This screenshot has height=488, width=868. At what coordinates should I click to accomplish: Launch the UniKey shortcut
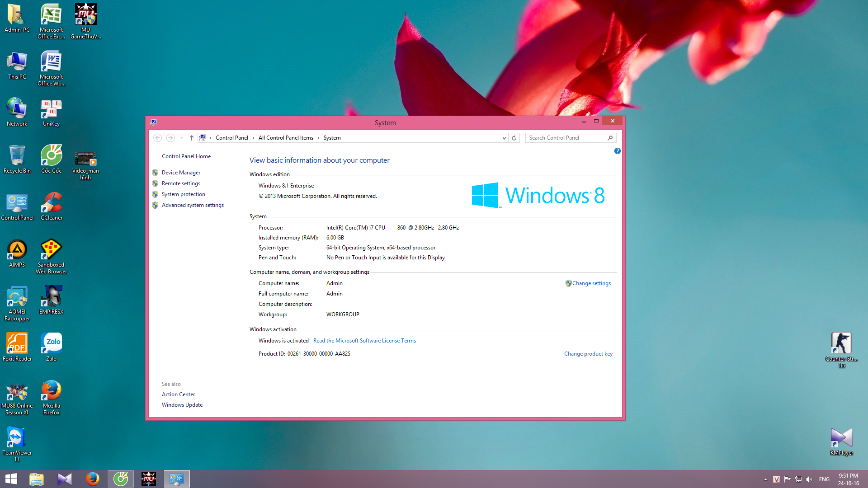51,113
